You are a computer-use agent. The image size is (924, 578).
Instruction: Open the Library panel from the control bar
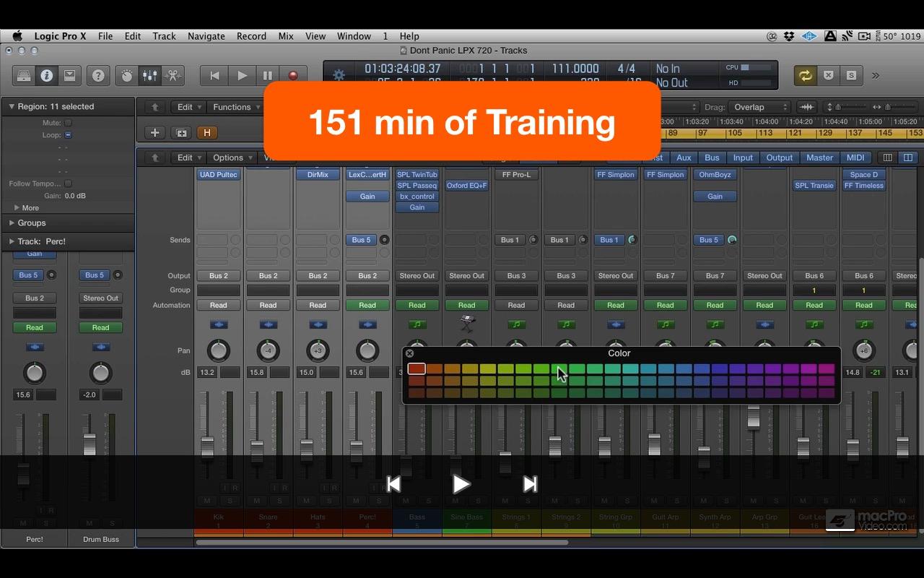click(x=24, y=75)
